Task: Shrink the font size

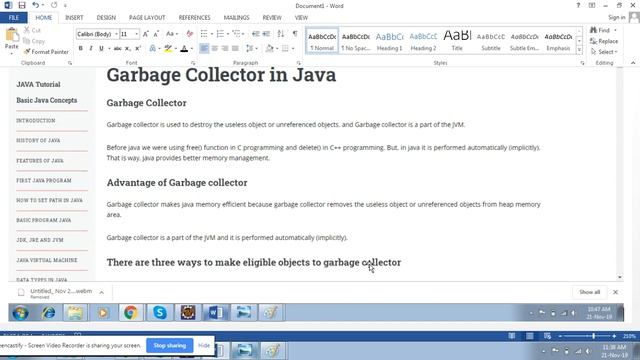Action: (156, 34)
